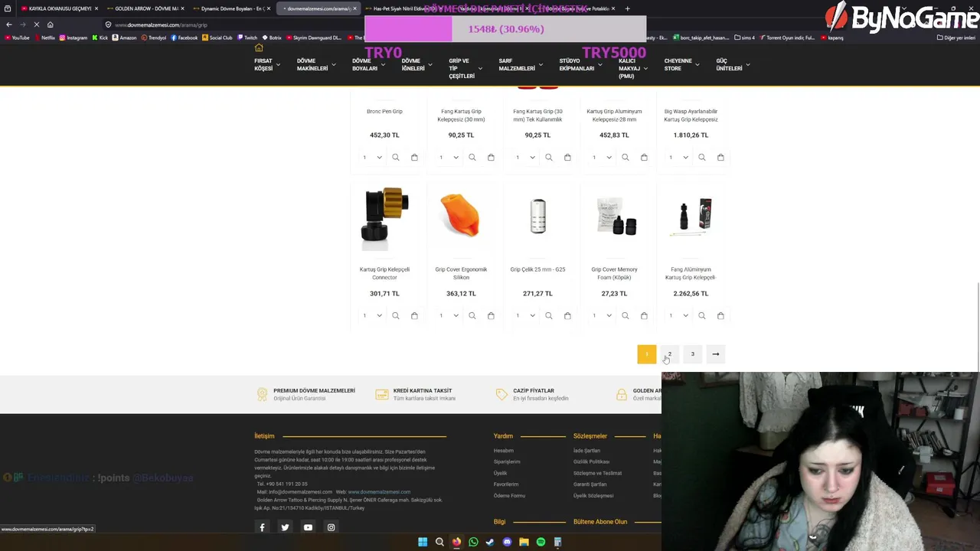
Task: Add Bronc Pen Grip to the cart
Action: [x=414, y=158]
